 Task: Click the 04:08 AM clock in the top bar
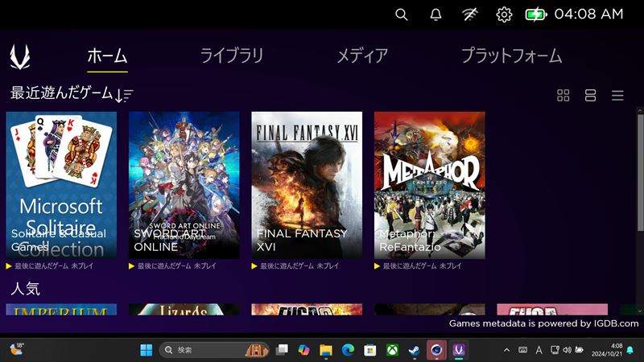588,14
